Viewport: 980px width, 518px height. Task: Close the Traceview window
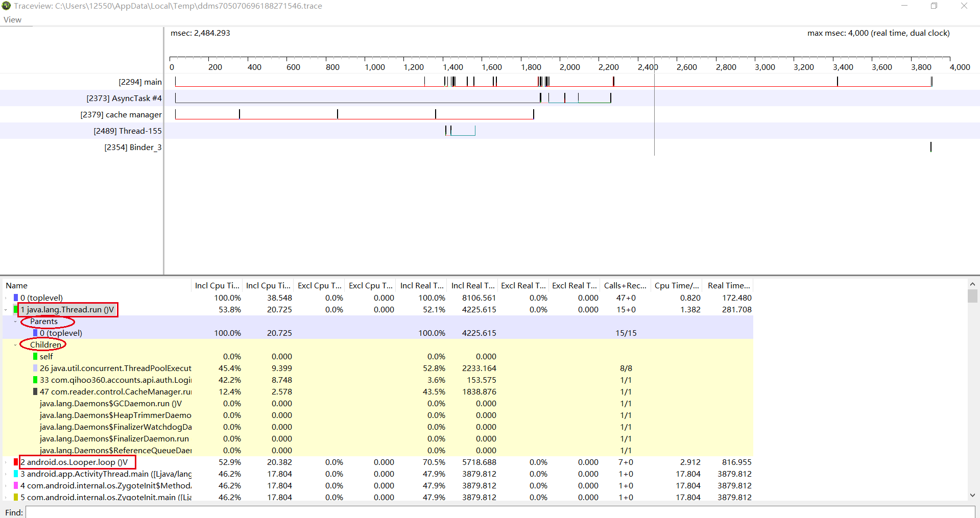coord(964,6)
